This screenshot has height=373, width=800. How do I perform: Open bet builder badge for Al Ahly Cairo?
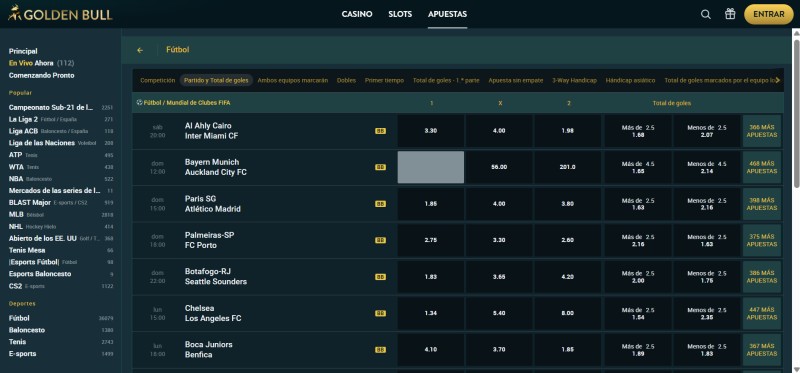pyautogui.click(x=380, y=131)
